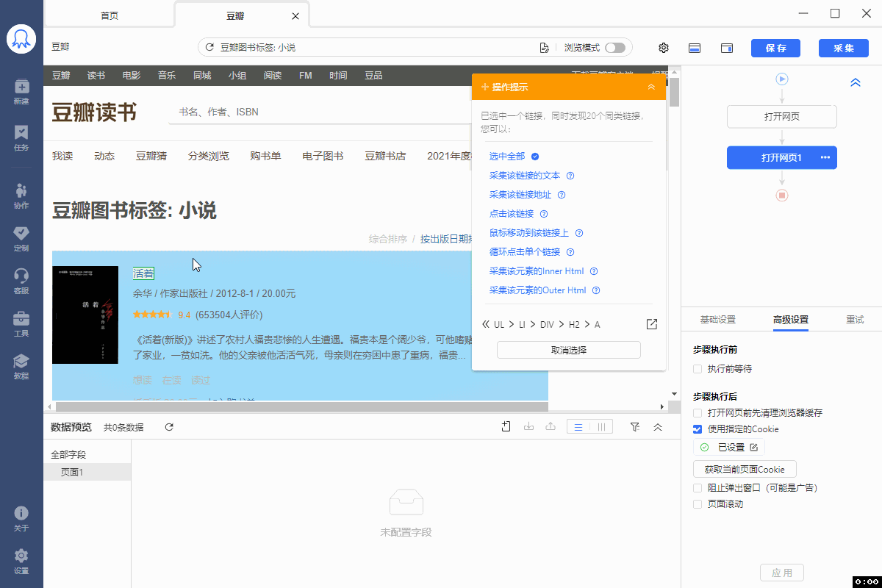
Task: Check the 页面滚动 checkbox
Action: tap(698, 504)
